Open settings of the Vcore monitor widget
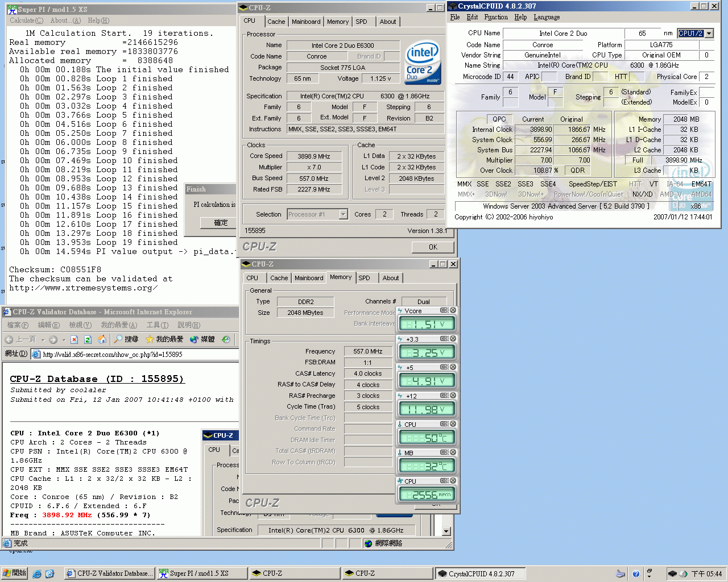 (444, 310)
